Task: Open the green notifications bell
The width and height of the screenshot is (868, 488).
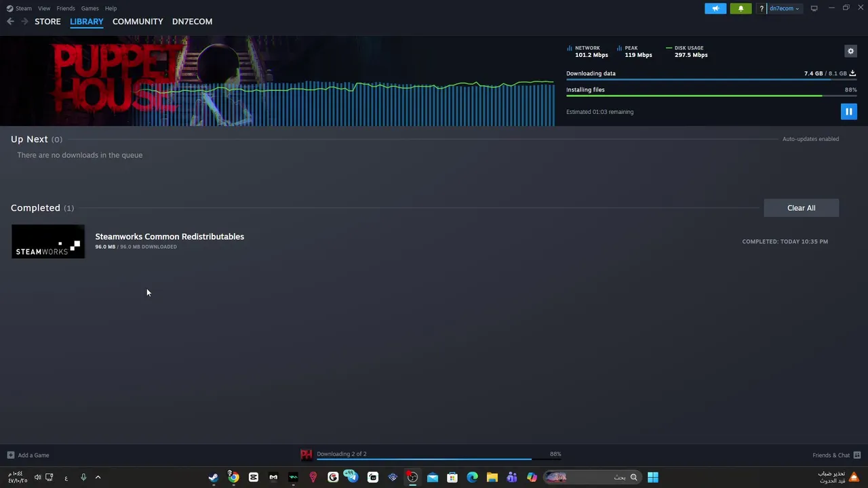Action: coord(741,8)
